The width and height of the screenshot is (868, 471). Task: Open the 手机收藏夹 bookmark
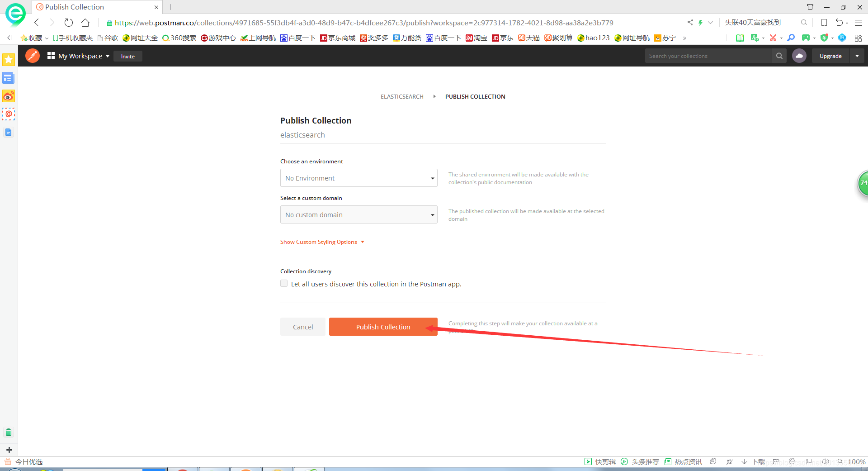click(73, 38)
